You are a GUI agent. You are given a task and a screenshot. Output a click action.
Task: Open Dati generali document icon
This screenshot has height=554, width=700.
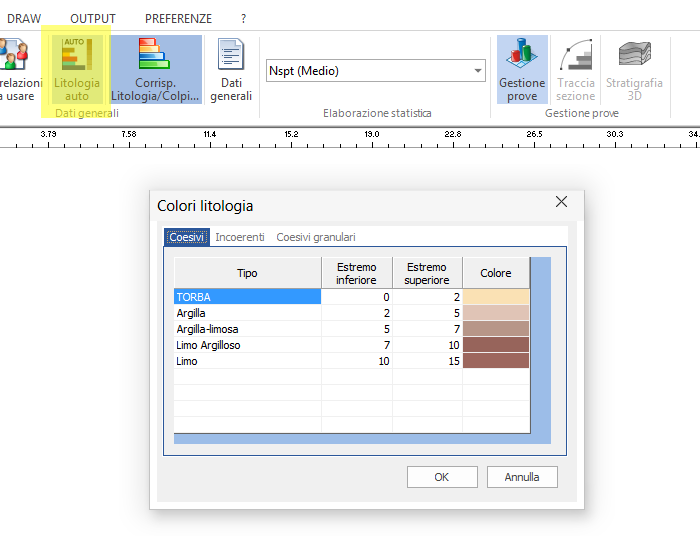tap(231, 70)
